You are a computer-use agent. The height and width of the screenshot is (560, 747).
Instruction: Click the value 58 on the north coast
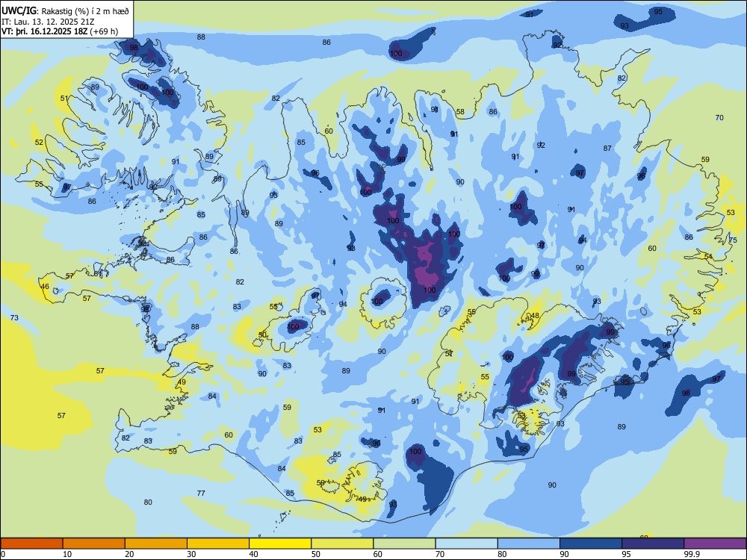click(x=460, y=113)
